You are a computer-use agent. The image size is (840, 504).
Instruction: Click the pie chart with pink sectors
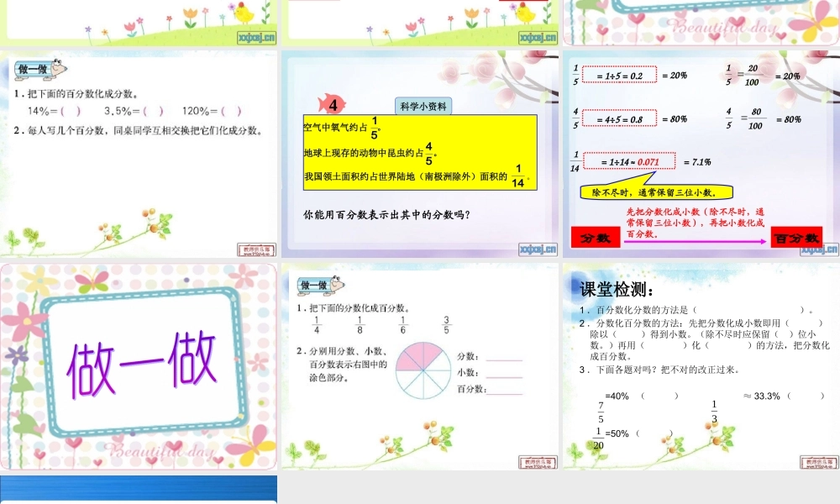[x=423, y=371]
